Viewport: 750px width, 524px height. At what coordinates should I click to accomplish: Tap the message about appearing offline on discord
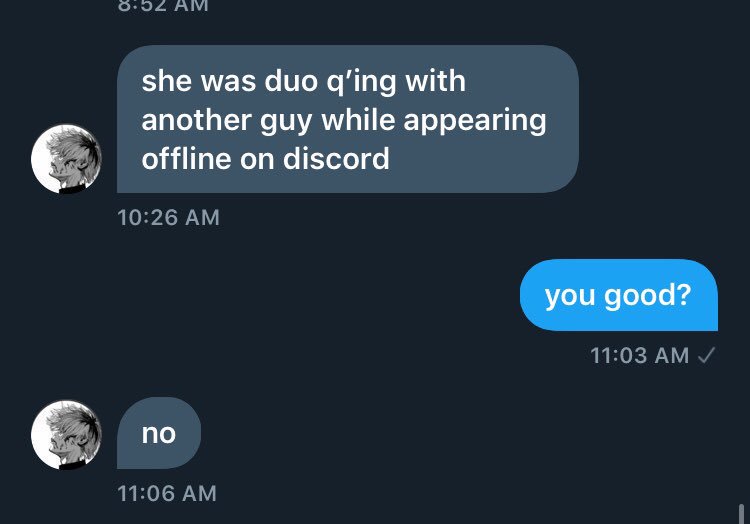click(348, 119)
